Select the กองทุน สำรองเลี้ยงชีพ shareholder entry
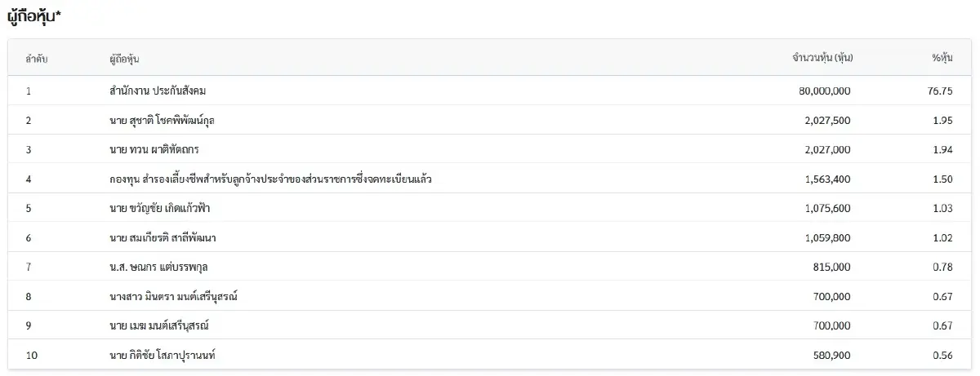Image resolution: width=980 pixels, height=376 pixels. 269,179
